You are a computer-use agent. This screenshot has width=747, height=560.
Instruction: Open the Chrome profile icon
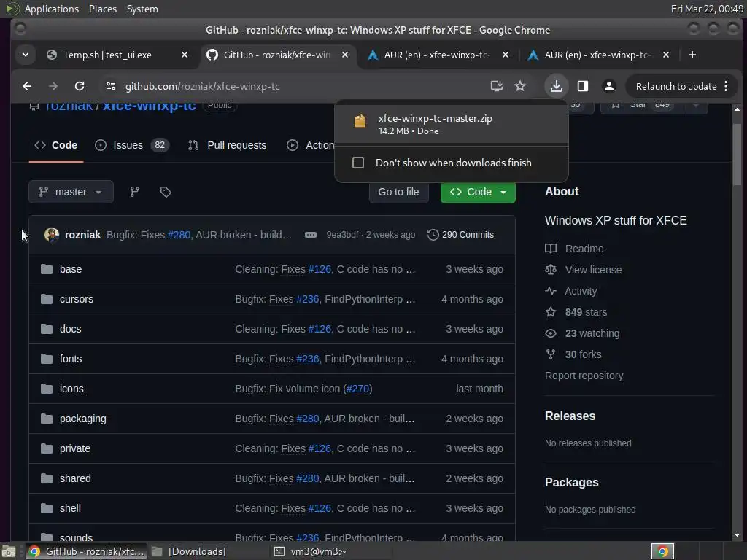coord(608,86)
